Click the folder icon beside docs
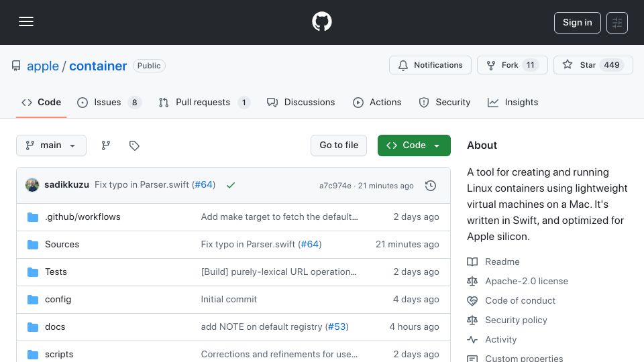This screenshot has height=362, width=644. 33,327
